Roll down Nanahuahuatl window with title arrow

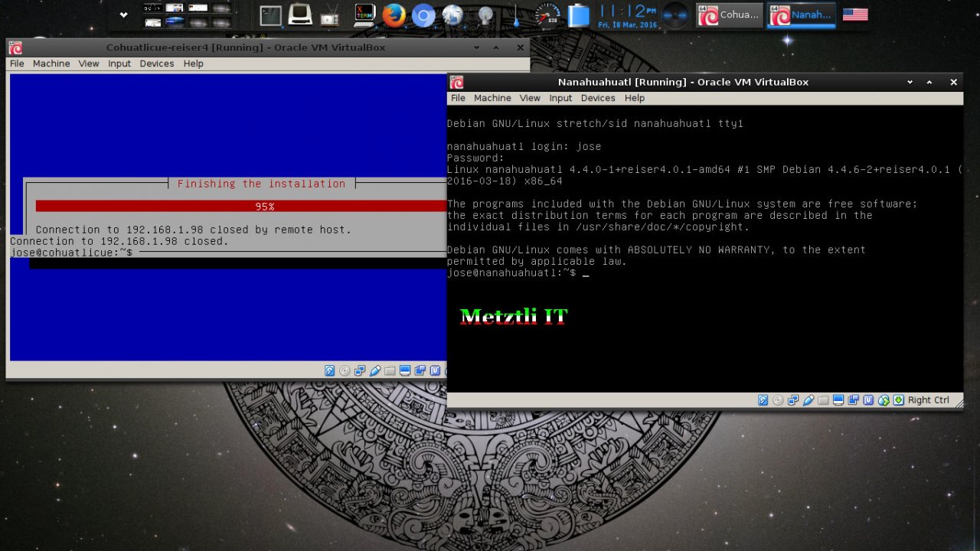click(910, 82)
